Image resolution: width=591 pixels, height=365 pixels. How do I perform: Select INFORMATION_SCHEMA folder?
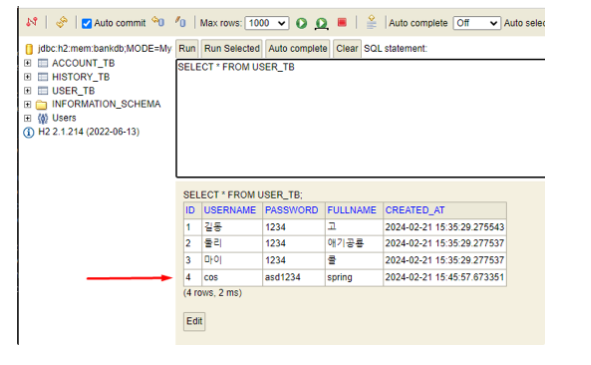[x=106, y=104]
